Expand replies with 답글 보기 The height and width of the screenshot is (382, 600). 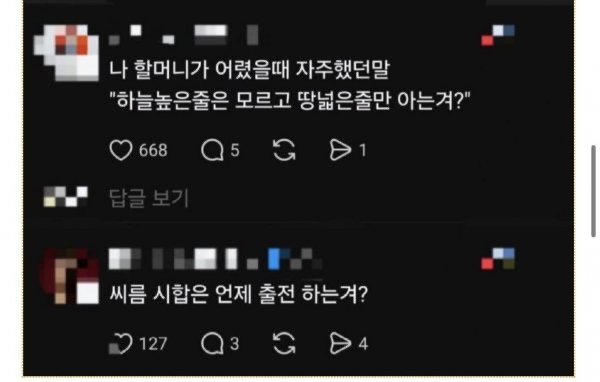coord(149,198)
